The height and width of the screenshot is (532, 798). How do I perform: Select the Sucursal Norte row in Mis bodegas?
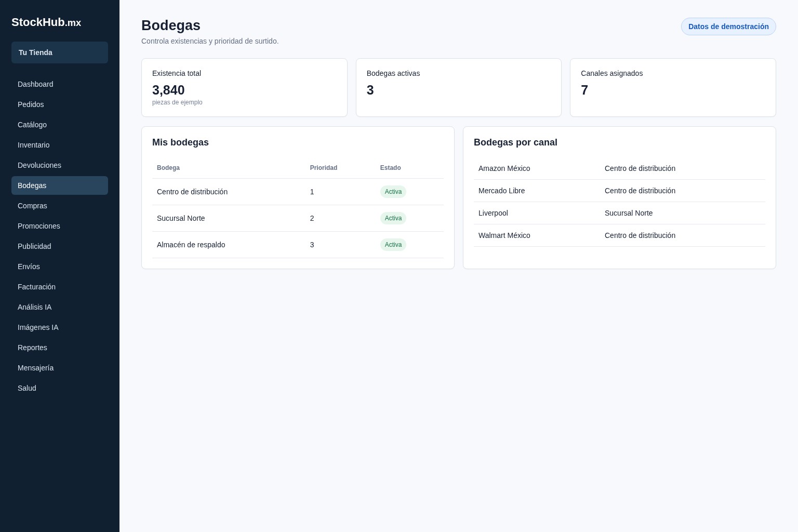pos(298,218)
